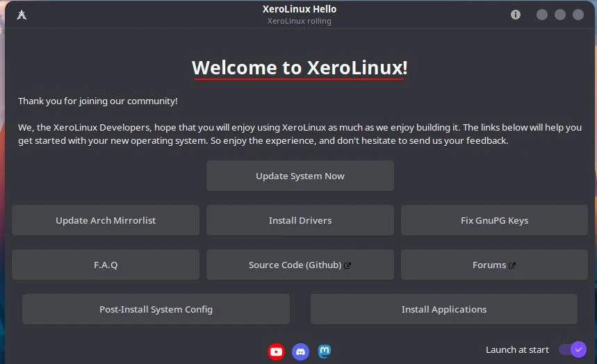Launch Install Applications
597x364 pixels.
coord(444,309)
